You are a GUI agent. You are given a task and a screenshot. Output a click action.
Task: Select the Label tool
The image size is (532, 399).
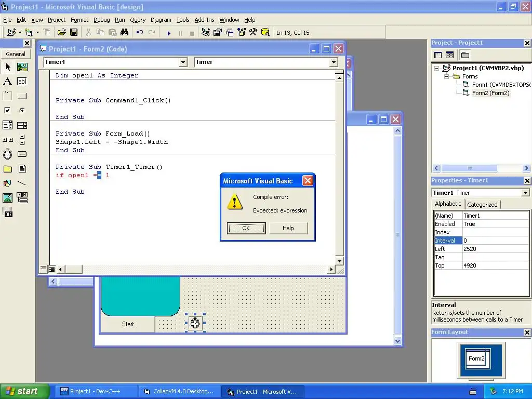pos(7,82)
